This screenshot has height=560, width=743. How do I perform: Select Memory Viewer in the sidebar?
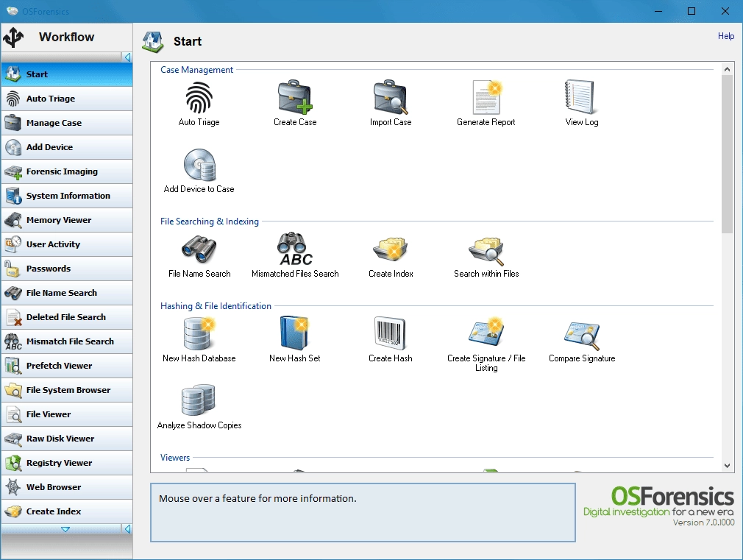67,220
